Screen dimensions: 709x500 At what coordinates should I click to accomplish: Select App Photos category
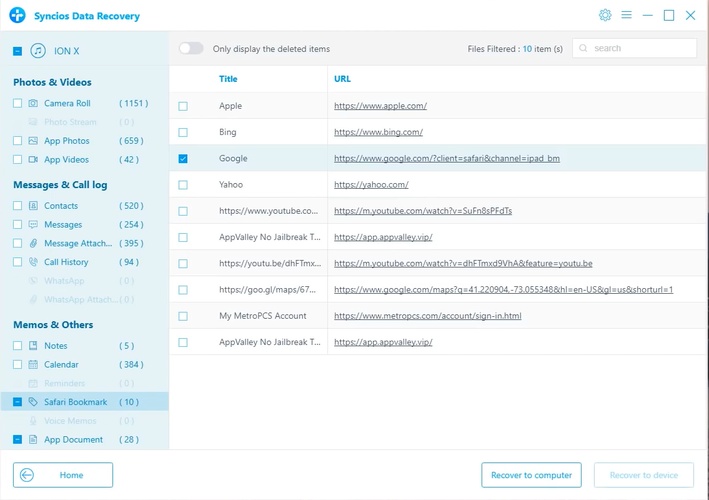67,141
